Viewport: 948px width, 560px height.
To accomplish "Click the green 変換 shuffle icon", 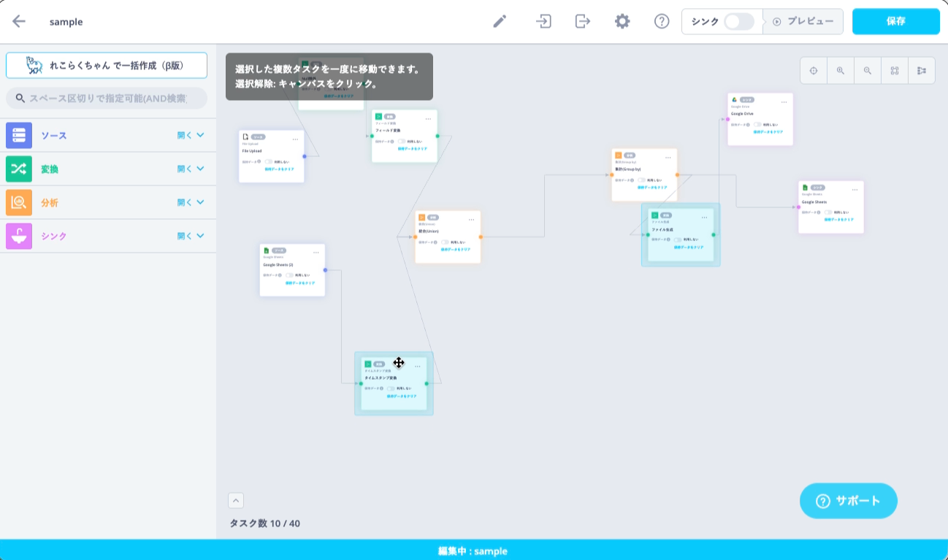I will click(x=19, y=169).
